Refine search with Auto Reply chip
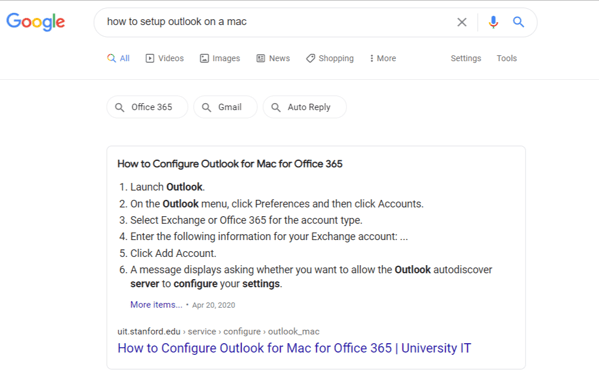 pos(304,107)
